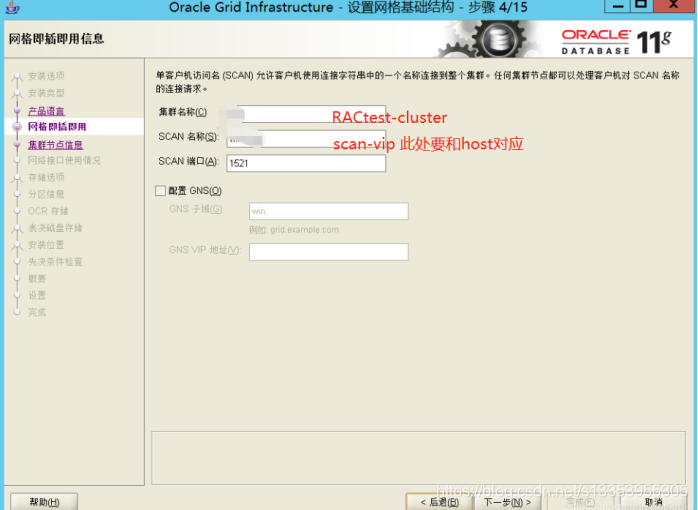Open the 产品语言 step link
Screen dimensions: 698x510
[x=46, y=111]
